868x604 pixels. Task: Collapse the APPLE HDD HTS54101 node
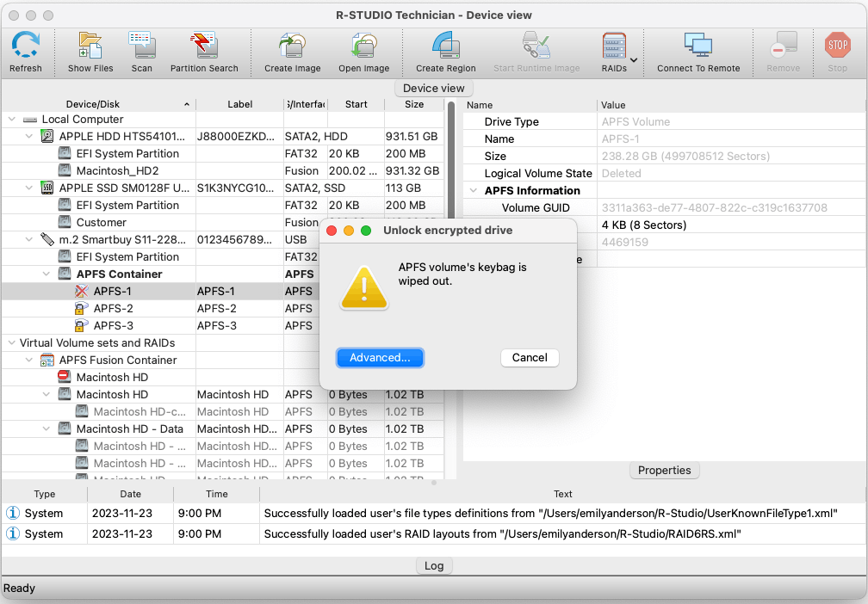(28, 136)
